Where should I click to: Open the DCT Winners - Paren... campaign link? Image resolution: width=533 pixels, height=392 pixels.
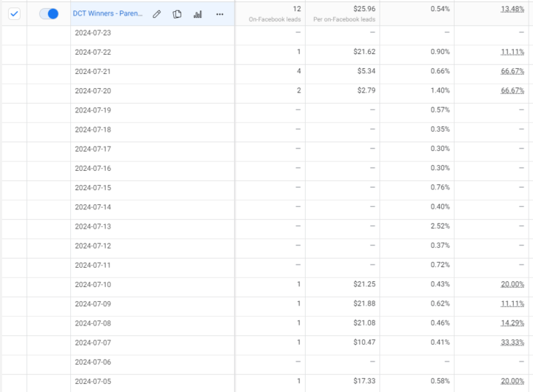click(x=108, y=14)
